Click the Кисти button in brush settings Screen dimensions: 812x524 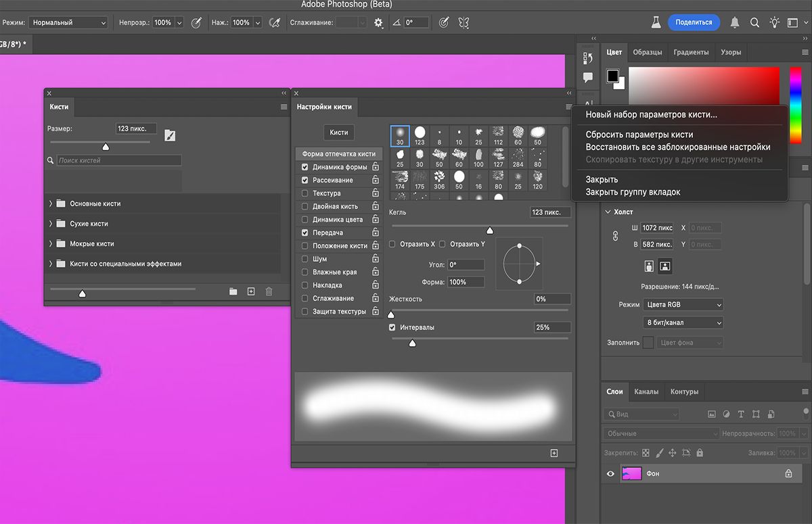pyautogui.click(x=339, y=133)
